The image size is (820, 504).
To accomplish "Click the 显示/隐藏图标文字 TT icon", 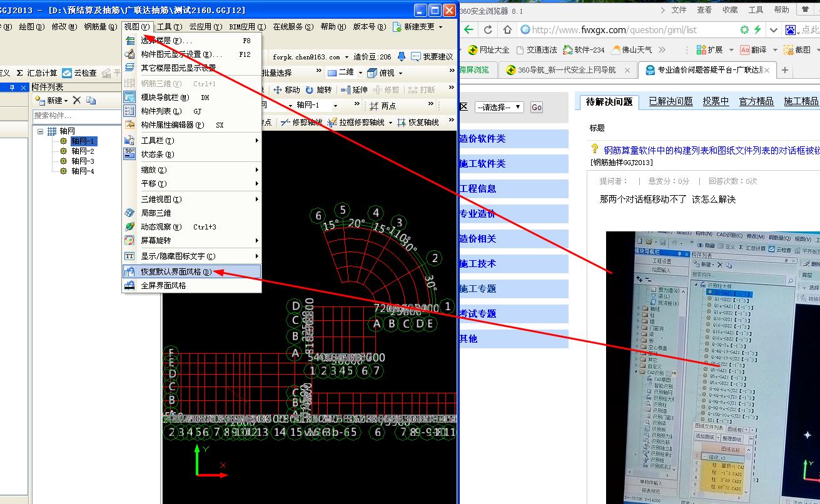I will point(129,256).
